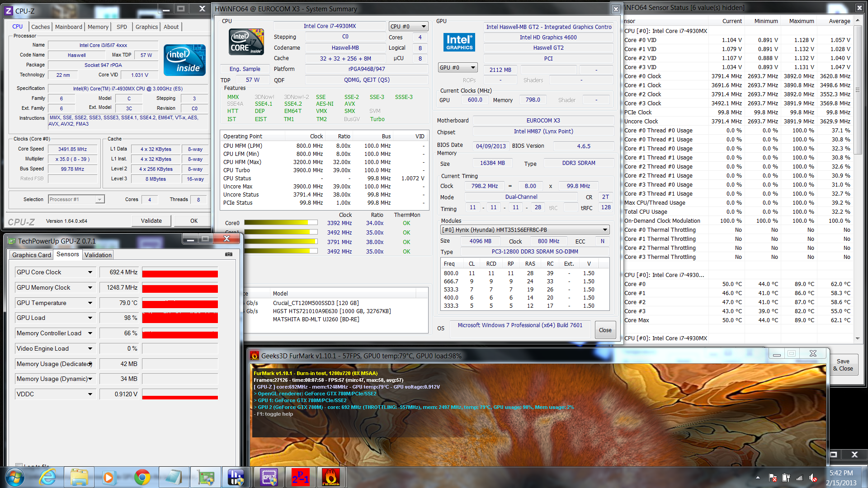Switch to HWiNFO taskbar icon
This screenshot has width=868, height=488.
[236, 477]
